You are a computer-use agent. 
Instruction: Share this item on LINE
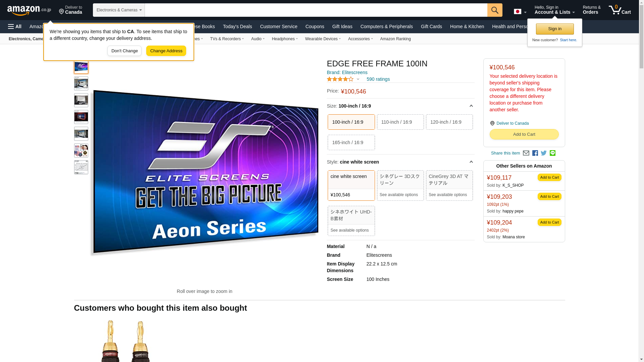coord(552,153)
